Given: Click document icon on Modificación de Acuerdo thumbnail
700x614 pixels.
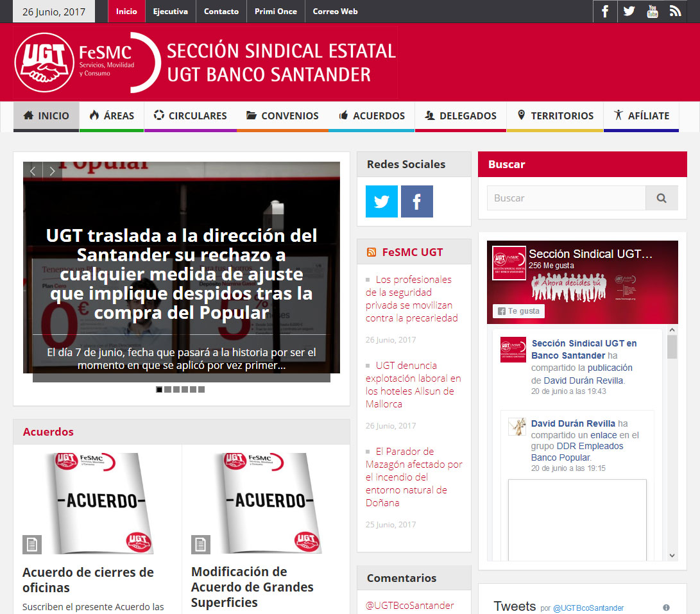Looking at the screenshot, I should tap(200, 544).
